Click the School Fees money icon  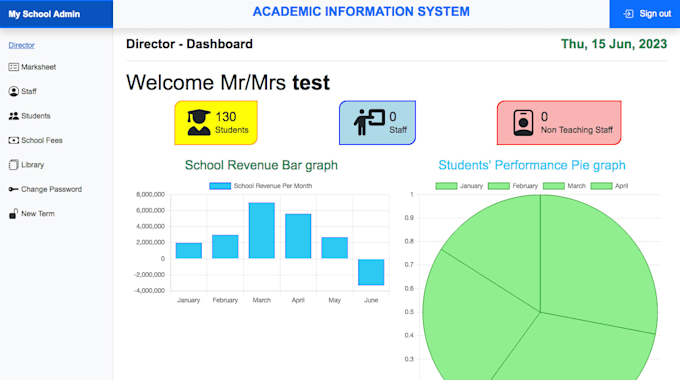pyautogui.click(x=13, y=140)
